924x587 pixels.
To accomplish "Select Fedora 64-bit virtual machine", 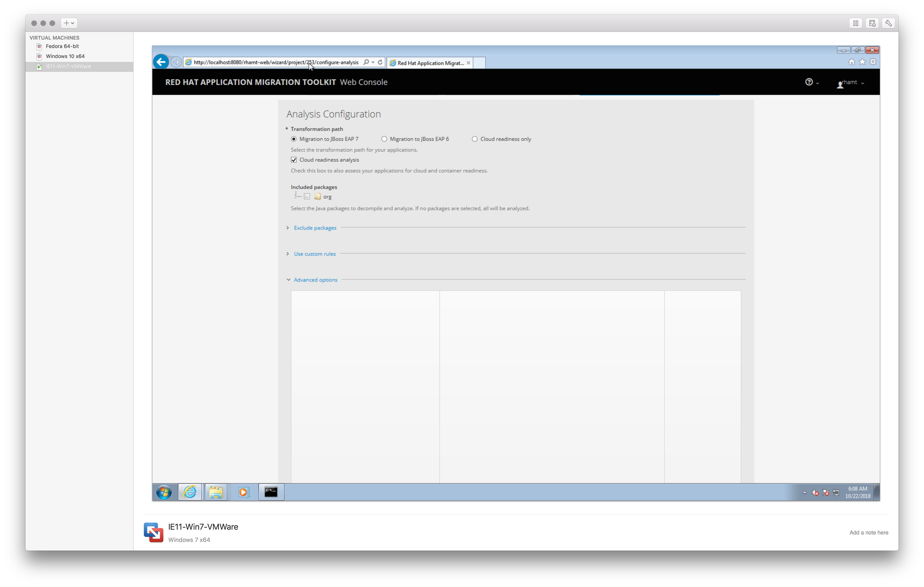I will (x=62, y=46).
